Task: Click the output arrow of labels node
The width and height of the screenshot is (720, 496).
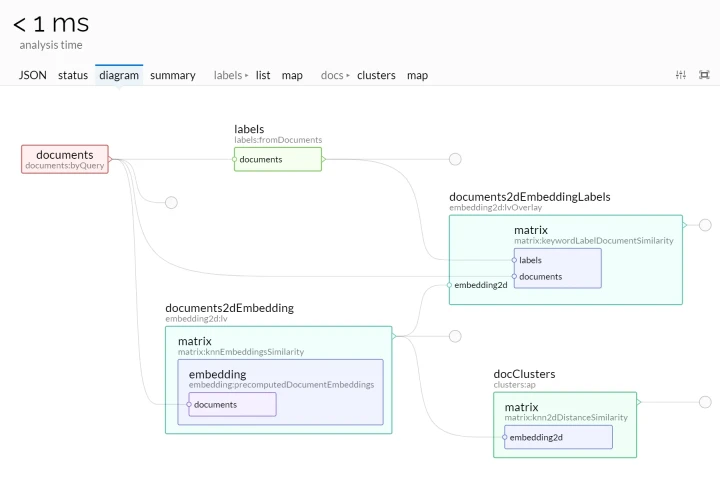Action: (324, 159)
